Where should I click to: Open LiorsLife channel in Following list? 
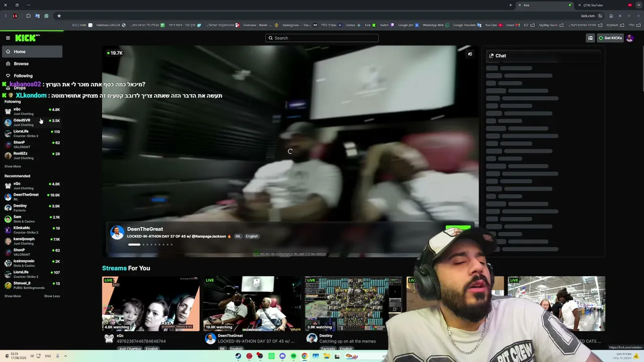(x=32, y=133)
